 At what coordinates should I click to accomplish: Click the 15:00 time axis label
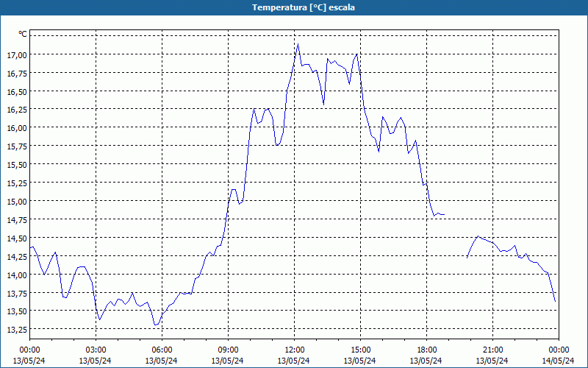point(360,350)
